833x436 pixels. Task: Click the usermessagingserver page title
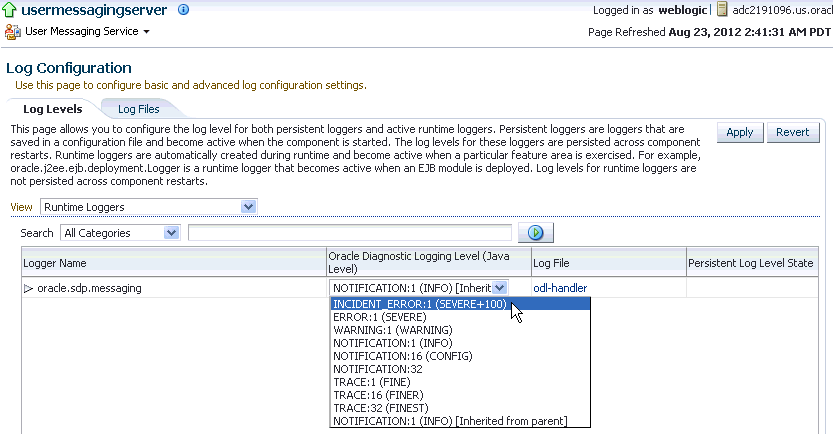click(x=94, y=10)
